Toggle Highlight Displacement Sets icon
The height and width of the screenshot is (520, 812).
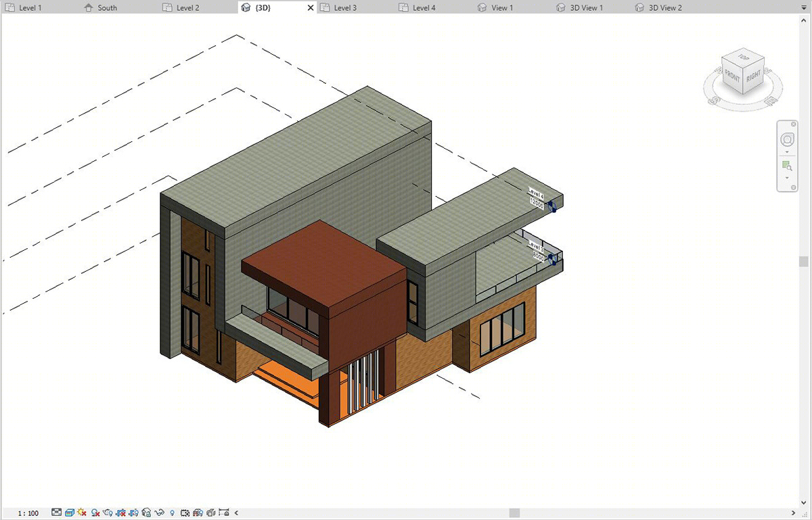[210, 513]
